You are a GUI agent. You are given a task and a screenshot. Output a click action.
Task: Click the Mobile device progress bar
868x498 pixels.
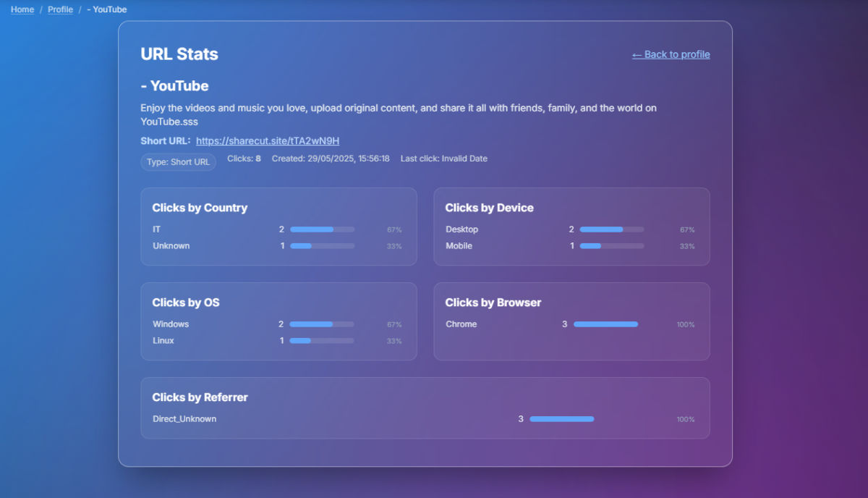point(612,246)
